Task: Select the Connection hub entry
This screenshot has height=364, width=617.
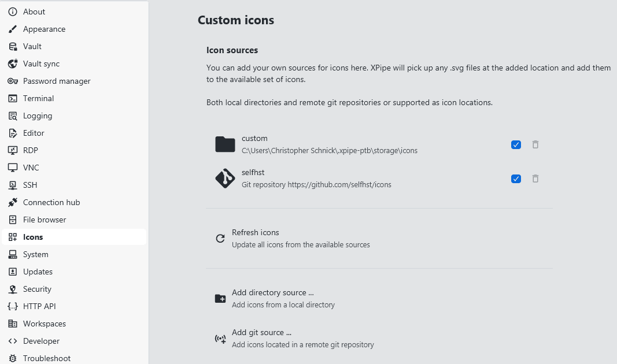Action: tap(51, 202)
